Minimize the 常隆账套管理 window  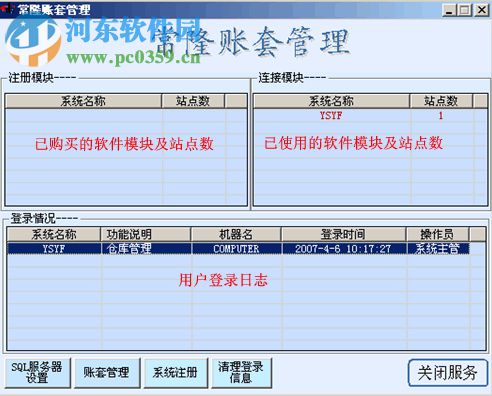click(450, 10)
